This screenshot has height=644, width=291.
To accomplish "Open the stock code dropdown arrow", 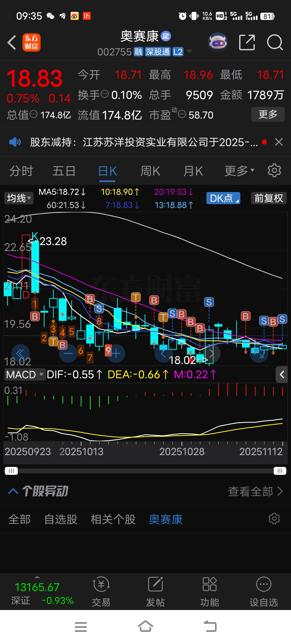I will pos(189,51).
